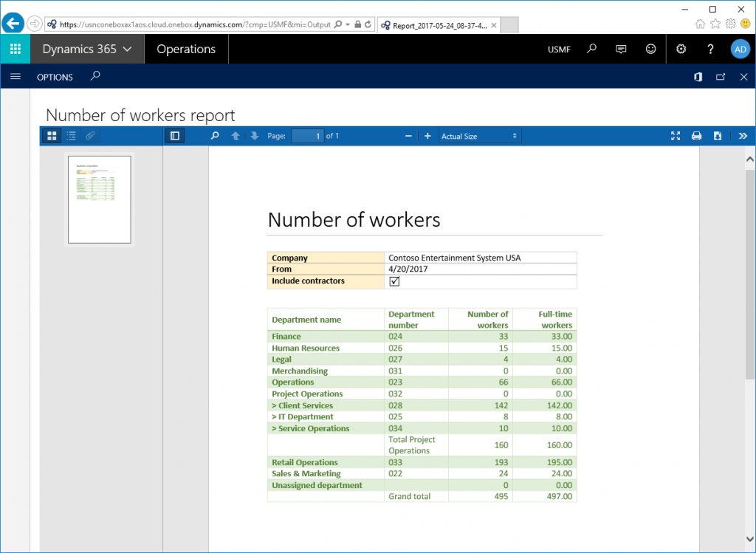Screen dimensions: 756x553
Task: Enter full screen report view
Action: click(676, 136)
